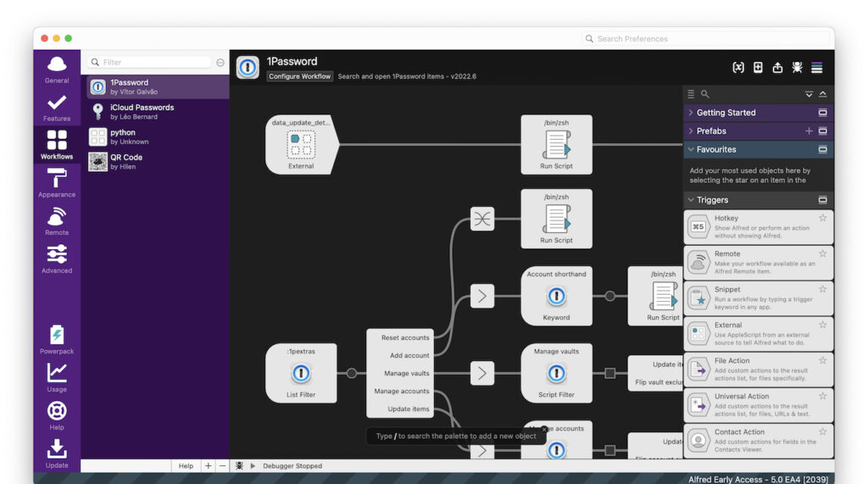The width and height of the screenshot is (868, 484).
Task: Select the iCloud Passwords workflow
Action: click(x=142, y=112)
